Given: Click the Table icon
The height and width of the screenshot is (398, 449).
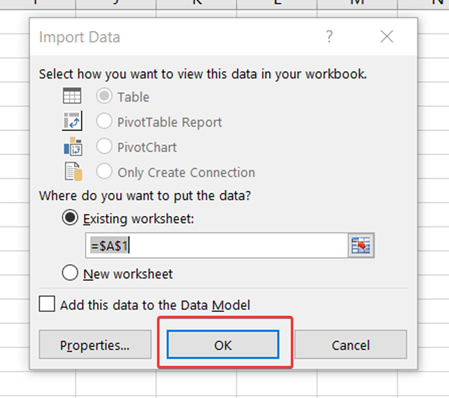Looking at the screenshot, I should [72, 96].
